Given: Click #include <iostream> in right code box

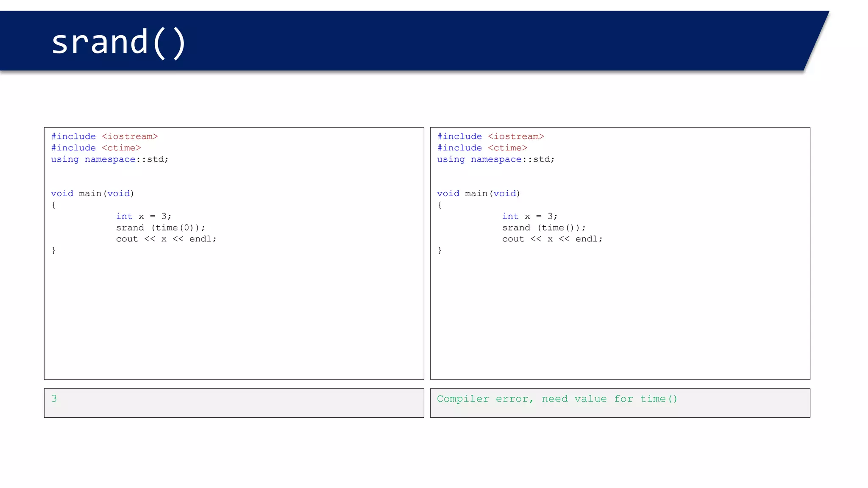Looking at the screenshot, I should point(490,136).
